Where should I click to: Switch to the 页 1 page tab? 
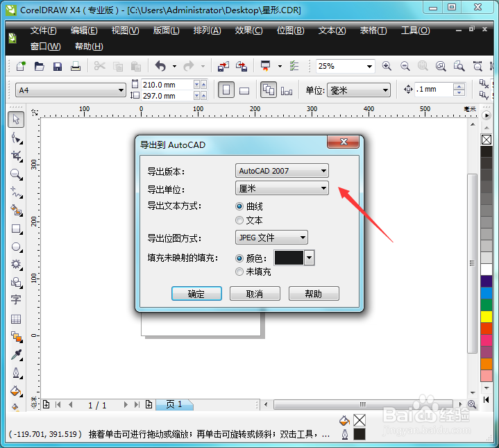click(x=174, y=404)
